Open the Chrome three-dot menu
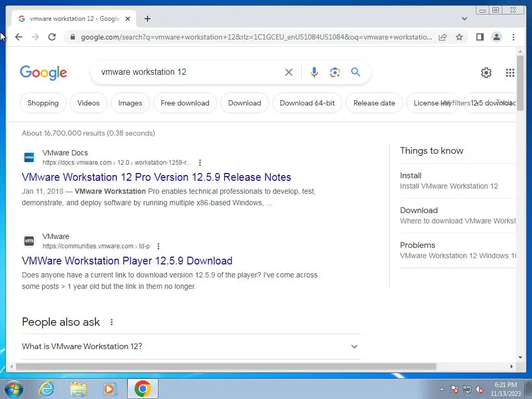This screenshot has width=532, height=399. click(x=513, y=37)
